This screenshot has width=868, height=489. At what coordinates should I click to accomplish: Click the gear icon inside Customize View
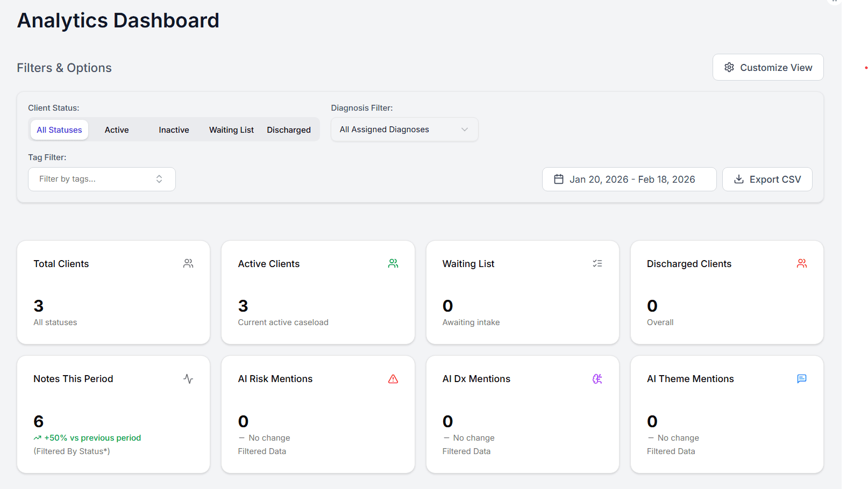pyautogui.click(x=729, y=67)
